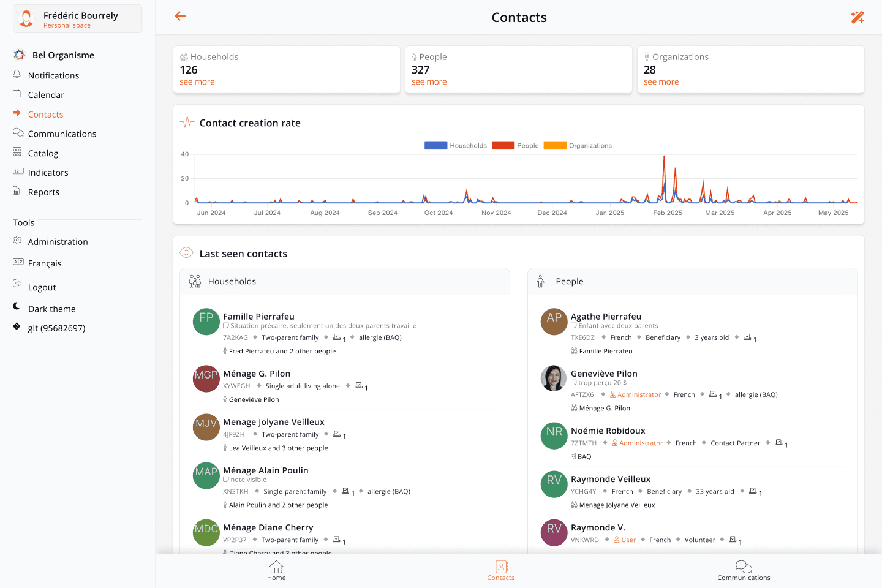This screenshot has height=588, width=882.
Task: Click see more under Organizations count
Action: 661,81
